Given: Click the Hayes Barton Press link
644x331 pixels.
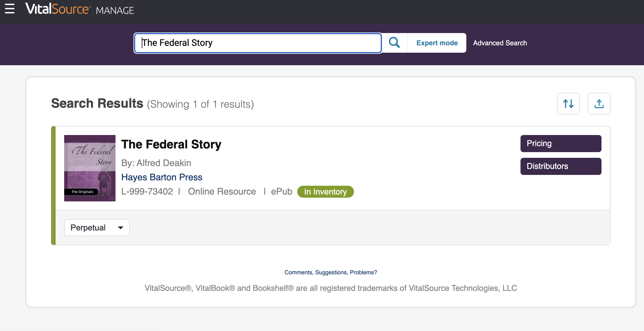Looking at the screenshot, I should [161, 177].
